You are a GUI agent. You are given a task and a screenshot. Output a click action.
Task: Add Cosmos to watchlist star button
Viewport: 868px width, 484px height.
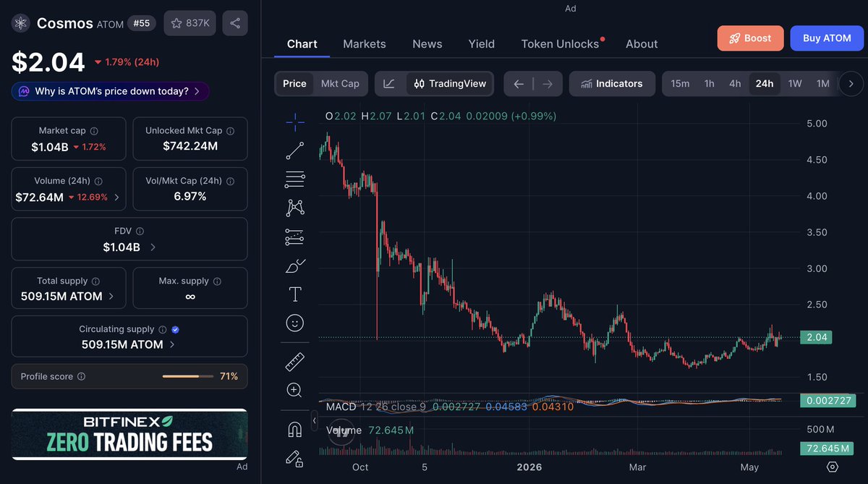pyautogui.click(x=190, y=23)
